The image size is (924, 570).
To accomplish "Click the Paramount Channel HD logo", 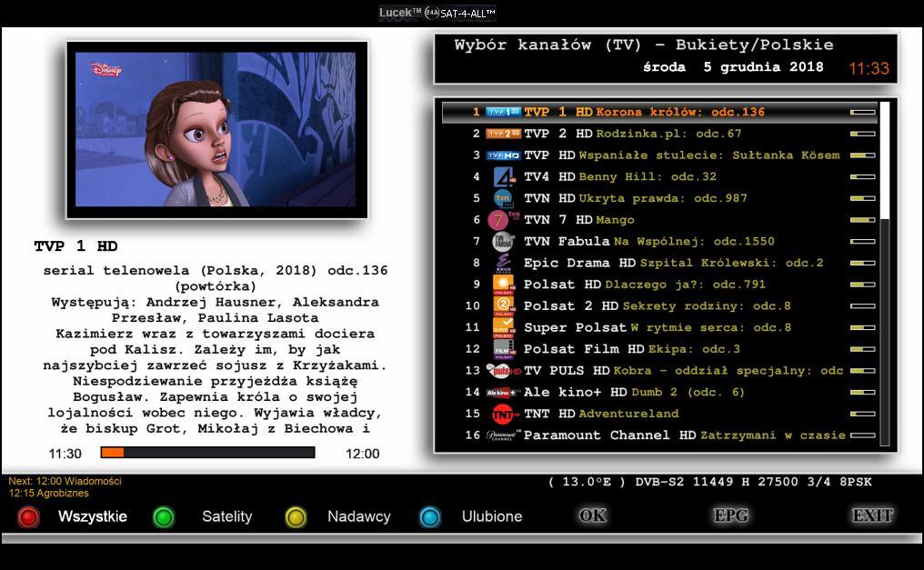I will point(503,435).
